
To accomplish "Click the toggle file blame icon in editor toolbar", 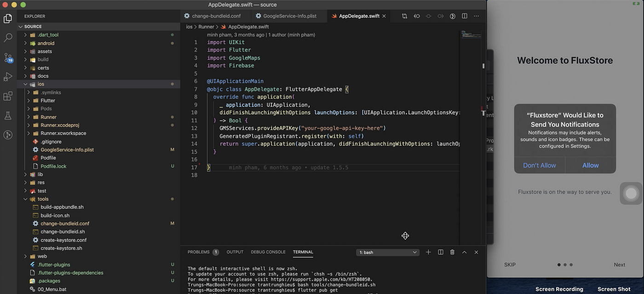I will (453, 16).
